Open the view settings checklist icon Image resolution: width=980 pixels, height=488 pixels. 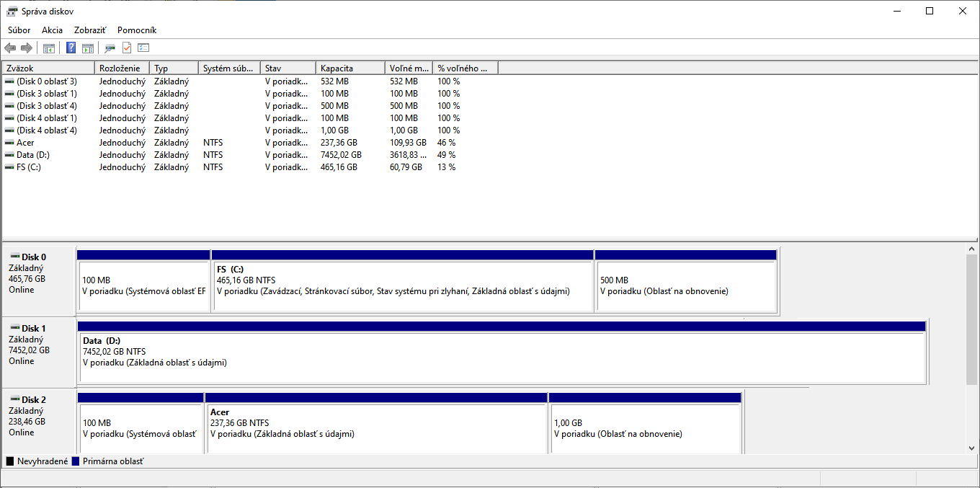pos(143,48)
